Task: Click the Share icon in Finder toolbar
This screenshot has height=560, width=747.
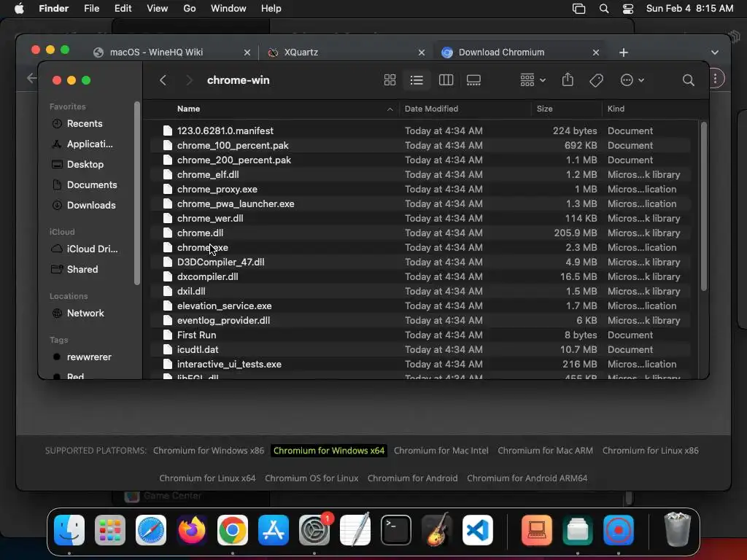Action: click(568, 79)
